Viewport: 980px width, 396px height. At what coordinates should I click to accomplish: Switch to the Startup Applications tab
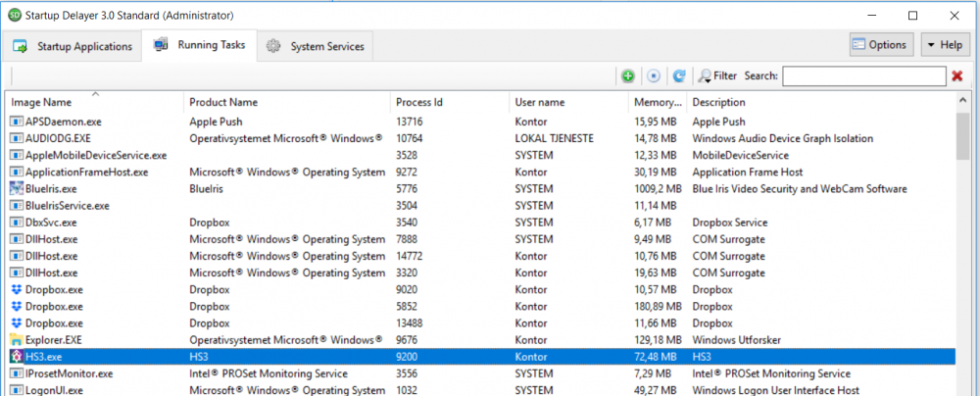(73, 46)
